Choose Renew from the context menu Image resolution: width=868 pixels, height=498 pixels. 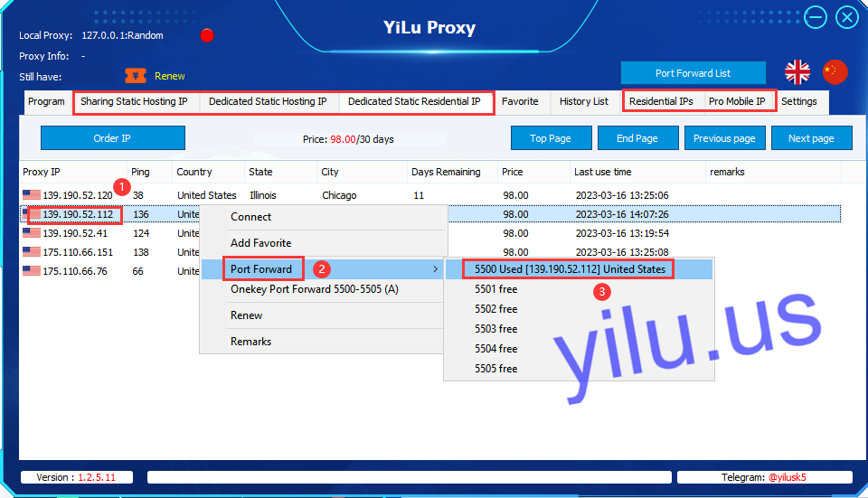324,315
